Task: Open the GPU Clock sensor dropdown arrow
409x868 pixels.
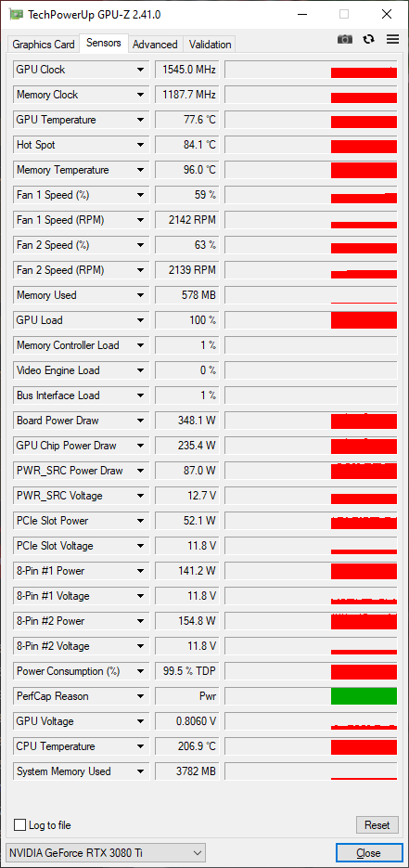Action: click(140, 70)
